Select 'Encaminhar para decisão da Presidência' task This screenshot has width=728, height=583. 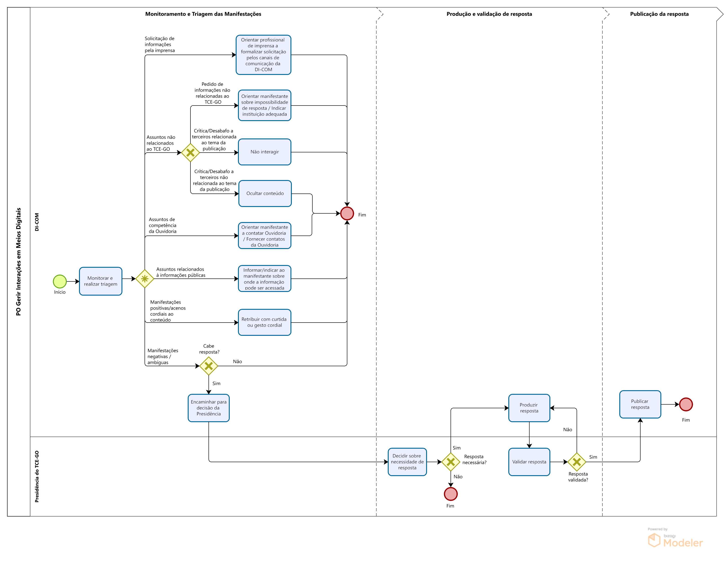(x=209, y=408)
